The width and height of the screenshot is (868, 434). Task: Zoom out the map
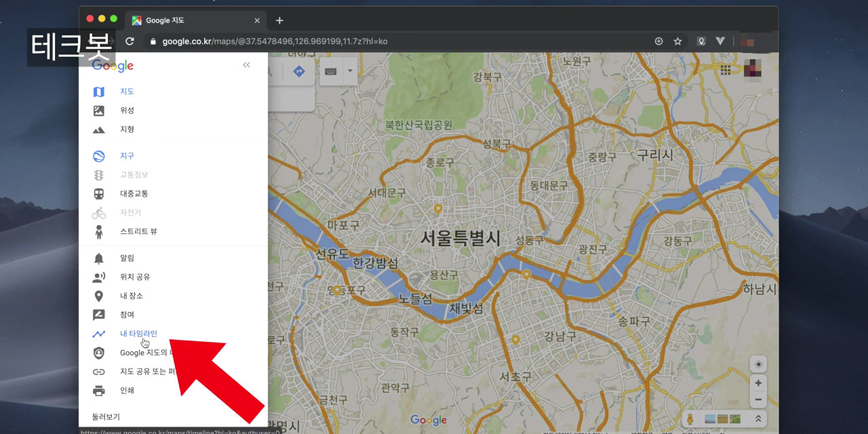point(758,400)
